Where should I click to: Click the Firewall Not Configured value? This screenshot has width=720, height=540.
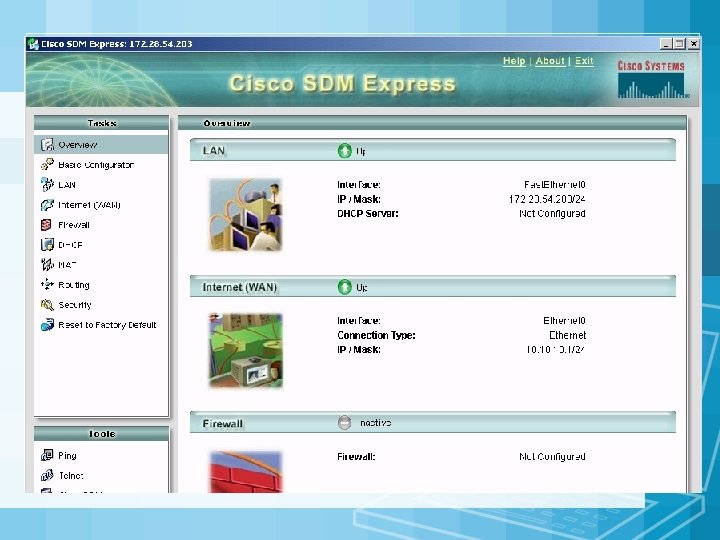coord(552,456)
